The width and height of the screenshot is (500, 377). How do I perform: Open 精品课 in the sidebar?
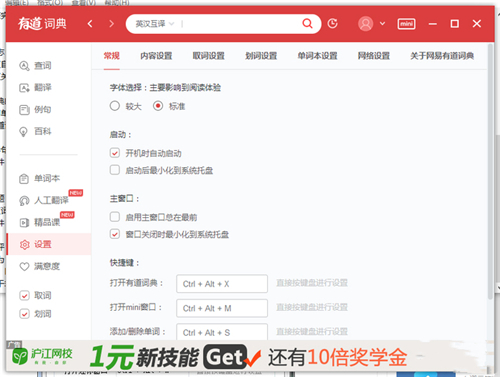click(39, 222)
